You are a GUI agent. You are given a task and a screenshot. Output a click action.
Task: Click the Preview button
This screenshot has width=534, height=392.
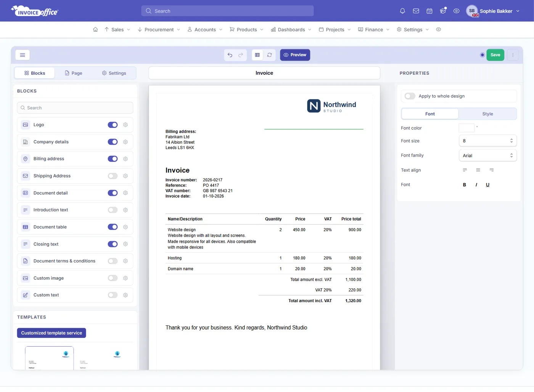(295, 55)
